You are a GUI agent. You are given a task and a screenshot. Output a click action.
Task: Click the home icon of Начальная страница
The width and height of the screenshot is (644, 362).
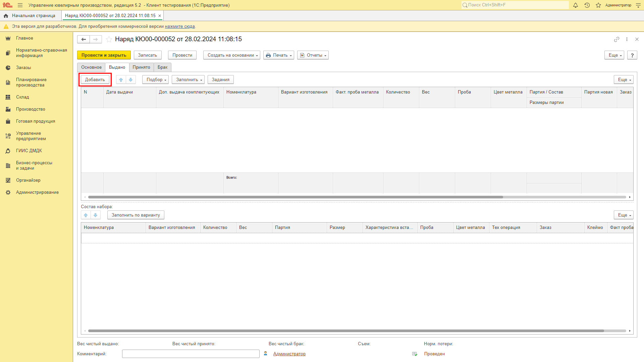pos(6,16)
